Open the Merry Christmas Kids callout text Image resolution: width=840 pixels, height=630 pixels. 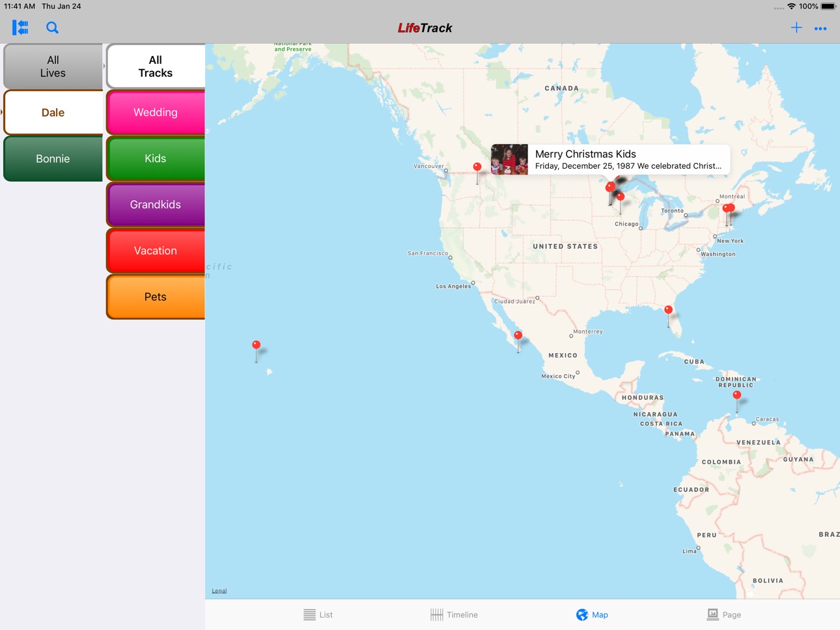(628, 160)
